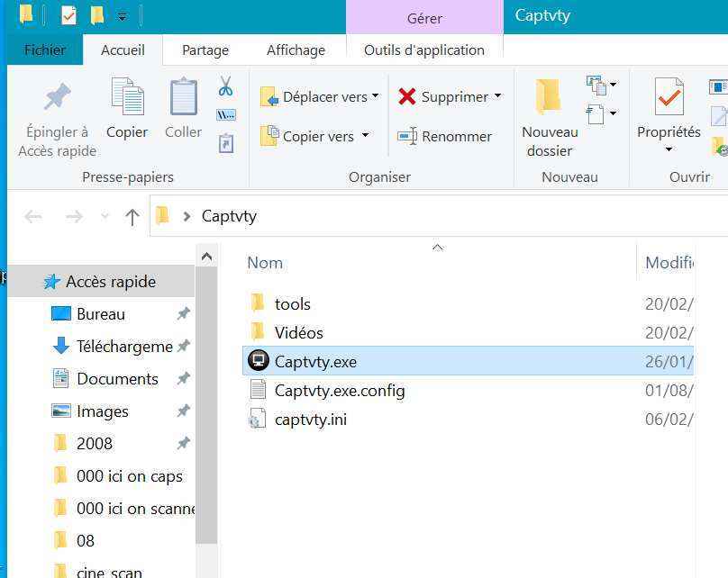Viewport: 728px width, 578px height.
Task: Click the Up one level arrow
Action: click(132, 217)
